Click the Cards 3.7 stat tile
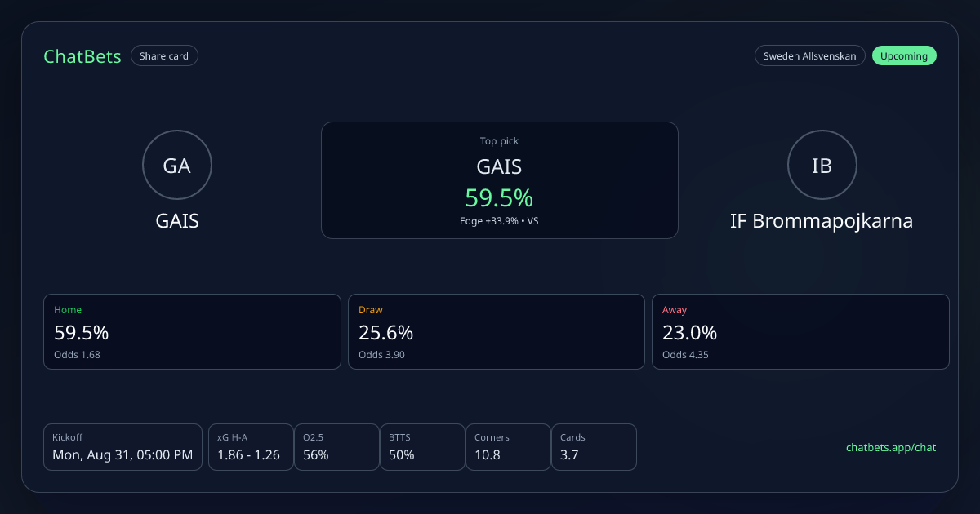The height and width of the screenshot is (514, 980). pyautogui.click(x=594, y=447)
